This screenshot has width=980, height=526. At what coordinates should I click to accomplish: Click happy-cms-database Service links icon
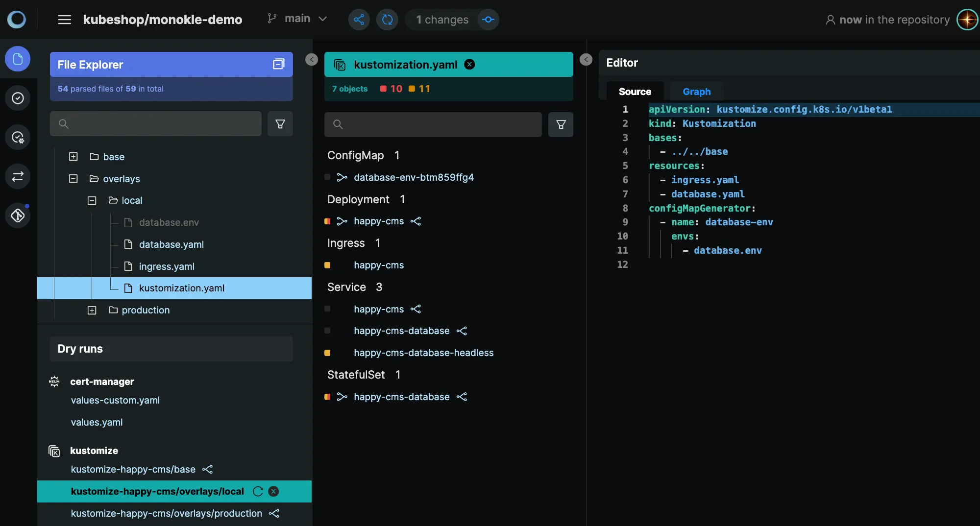coord(462,331)
